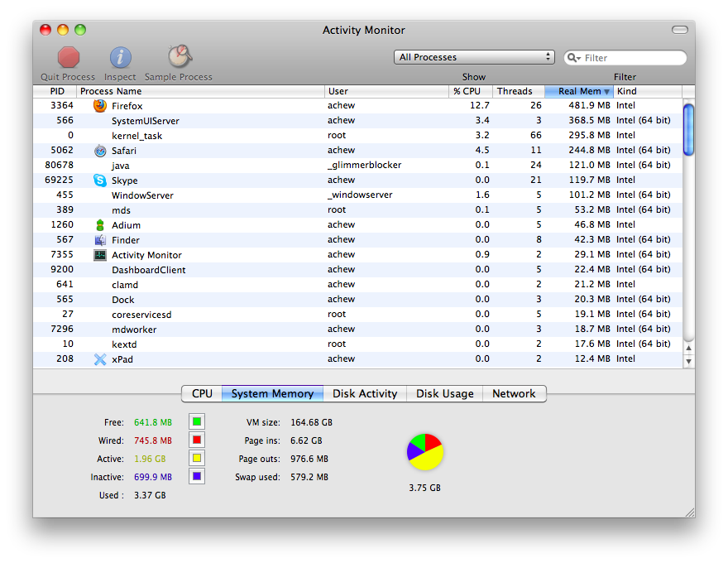Click the Page outs 976.6 MB value
Screen dimensions: 728x563
[x=309, y=459]
